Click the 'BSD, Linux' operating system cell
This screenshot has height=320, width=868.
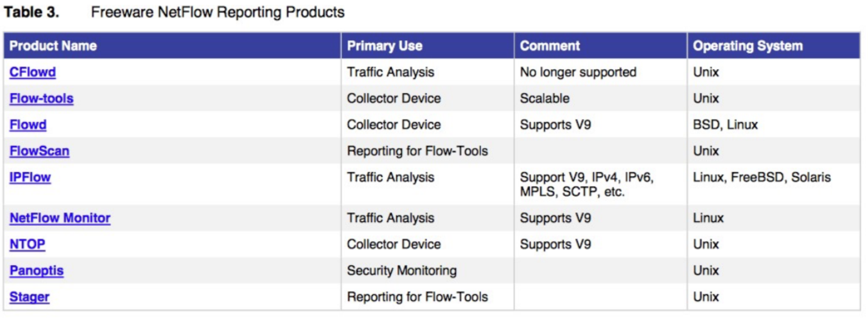pos(774,124)
